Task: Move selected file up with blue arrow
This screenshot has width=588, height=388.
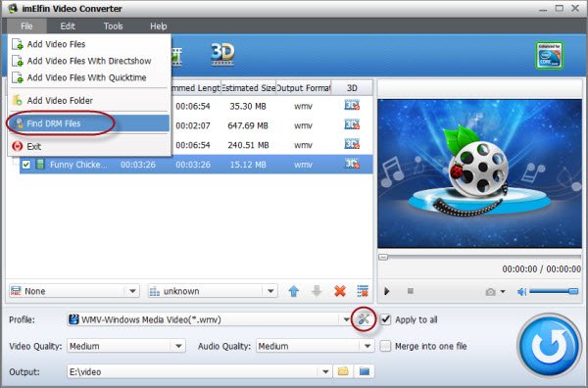Action: [x=294, y=291]
